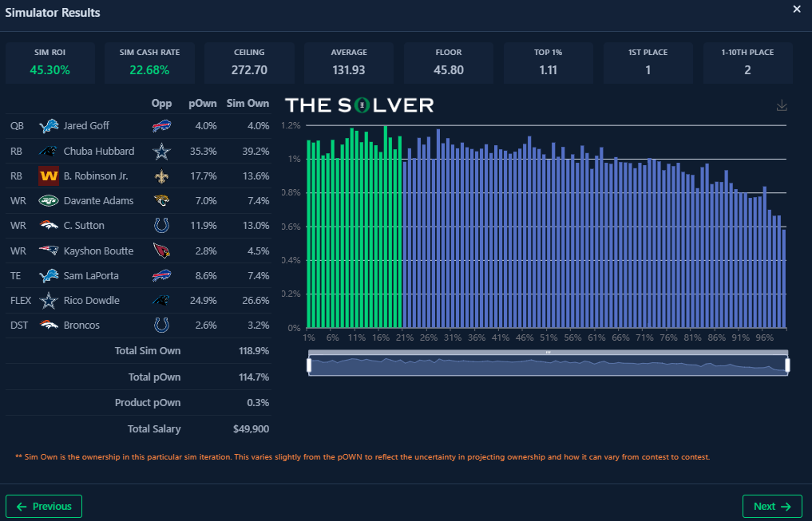Select player name C. Sutton

tap(84, 226)
